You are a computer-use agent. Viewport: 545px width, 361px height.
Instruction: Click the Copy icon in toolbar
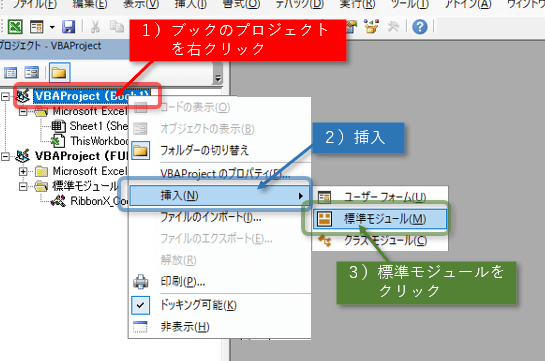pyautogui.click(x=116, y=27)
